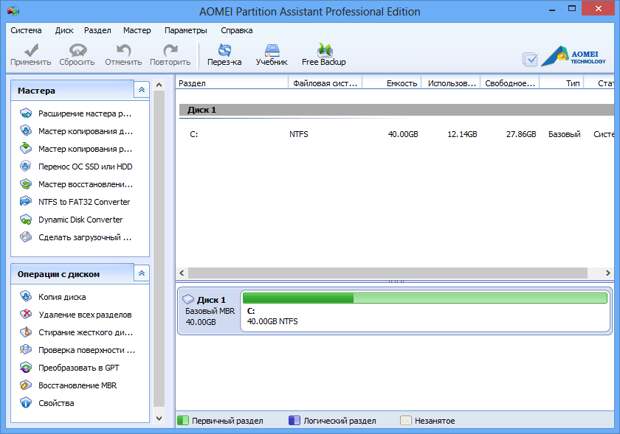The width and height of the screenshot is (620, 434).
Task: Open the Раздел menu
Action: 98,30
